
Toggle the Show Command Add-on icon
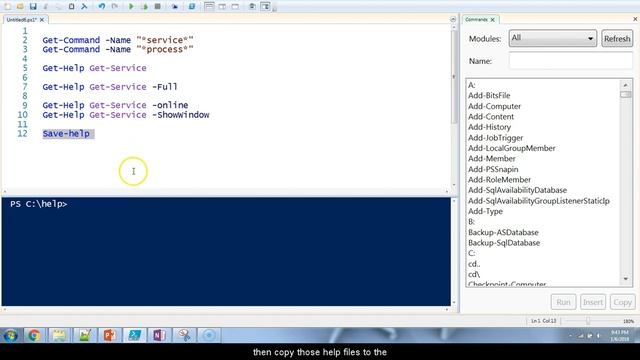click(x=265, y=7)
